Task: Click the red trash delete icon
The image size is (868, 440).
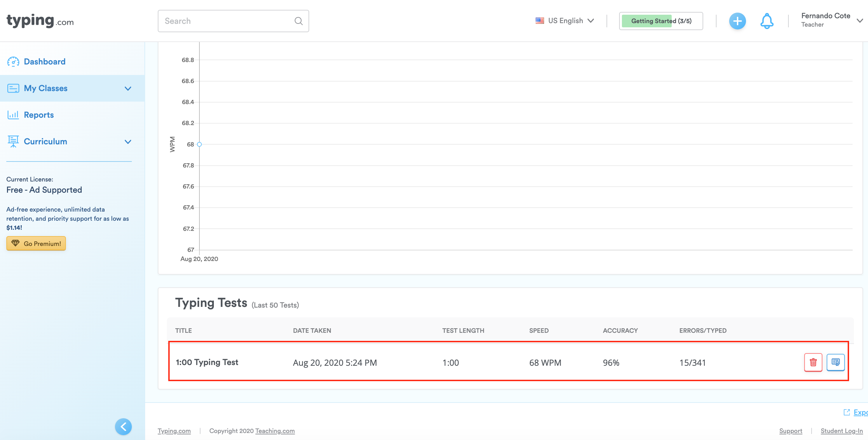Action: [813, 362]
